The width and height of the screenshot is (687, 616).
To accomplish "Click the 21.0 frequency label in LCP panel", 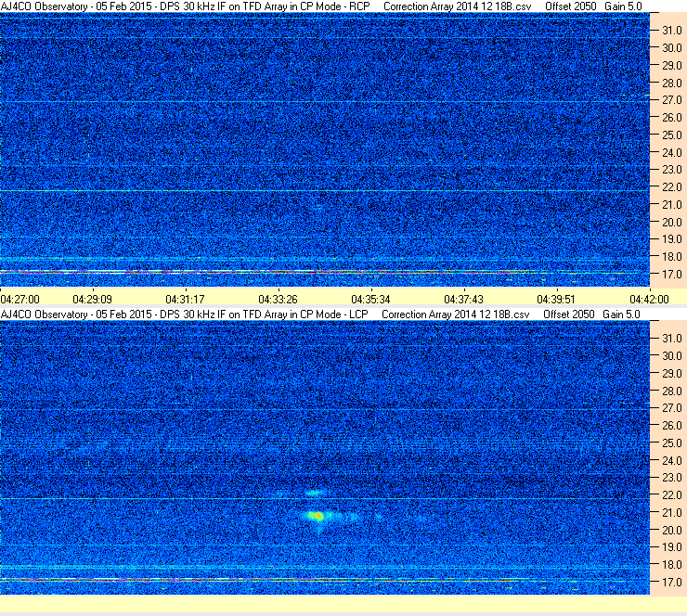I will (x=671, y=513).
